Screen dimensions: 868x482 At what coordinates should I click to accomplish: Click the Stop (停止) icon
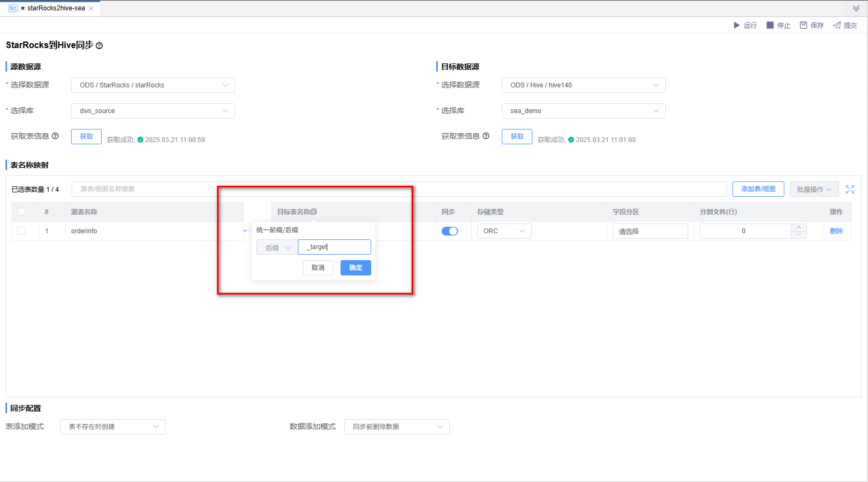770,25
